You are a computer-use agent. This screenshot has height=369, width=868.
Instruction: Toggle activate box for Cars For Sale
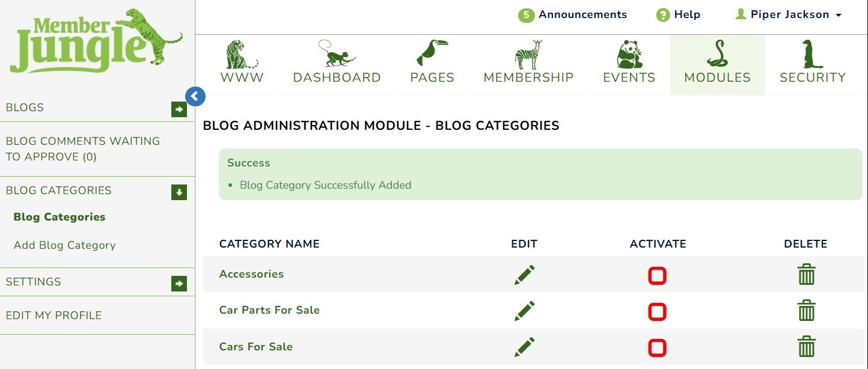(657, 348)
